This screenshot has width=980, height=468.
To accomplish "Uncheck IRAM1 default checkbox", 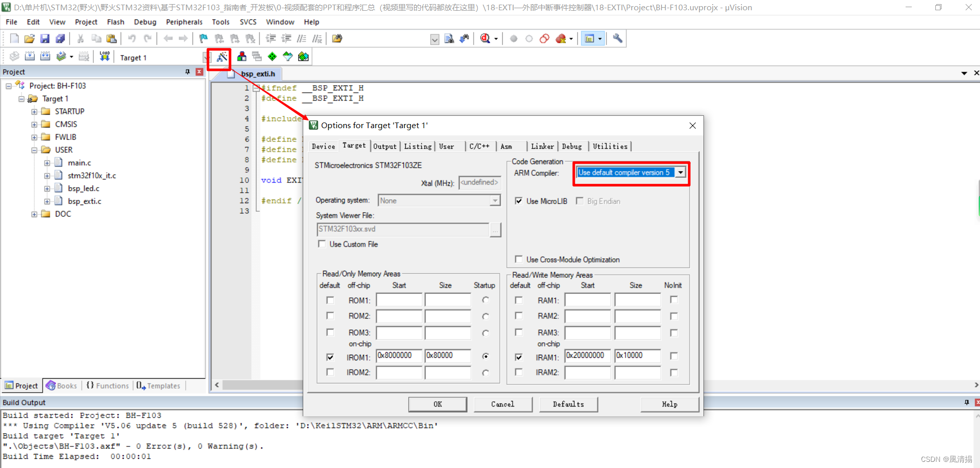I will coord(519,357).
